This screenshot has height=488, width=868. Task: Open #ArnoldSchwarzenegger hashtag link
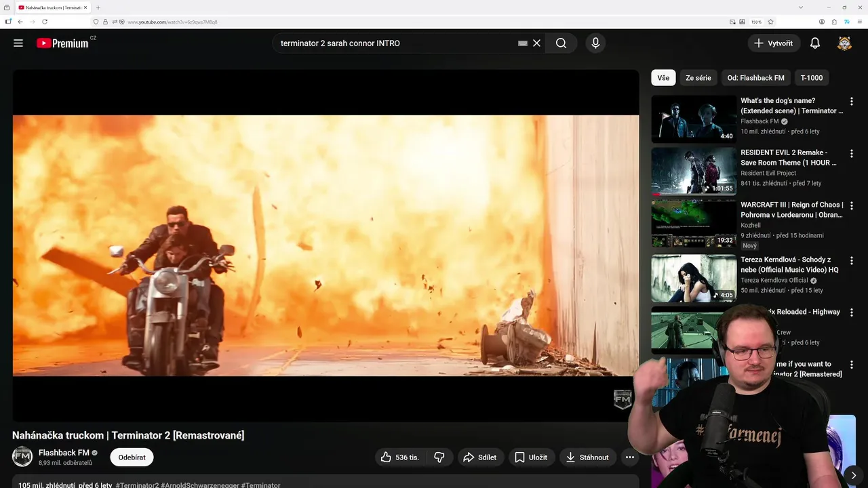point(200,485)
